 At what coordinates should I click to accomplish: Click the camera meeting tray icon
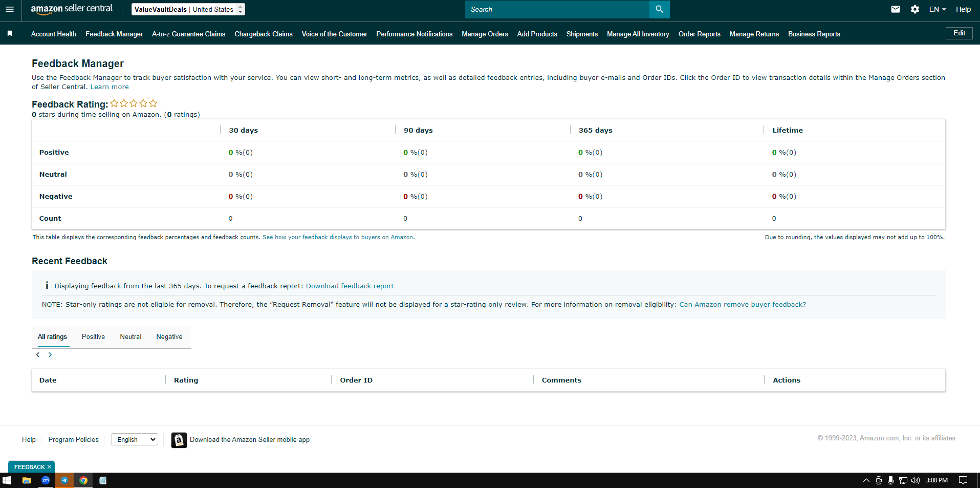[x=879, y=480]
